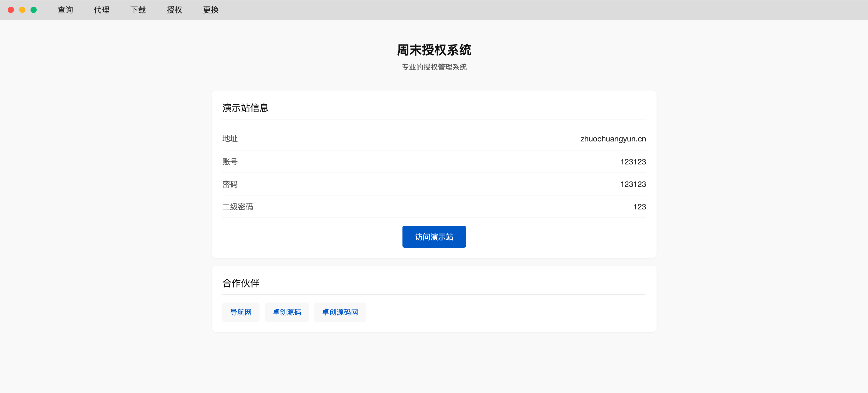Click the 访问演示站 blue button

434,237
